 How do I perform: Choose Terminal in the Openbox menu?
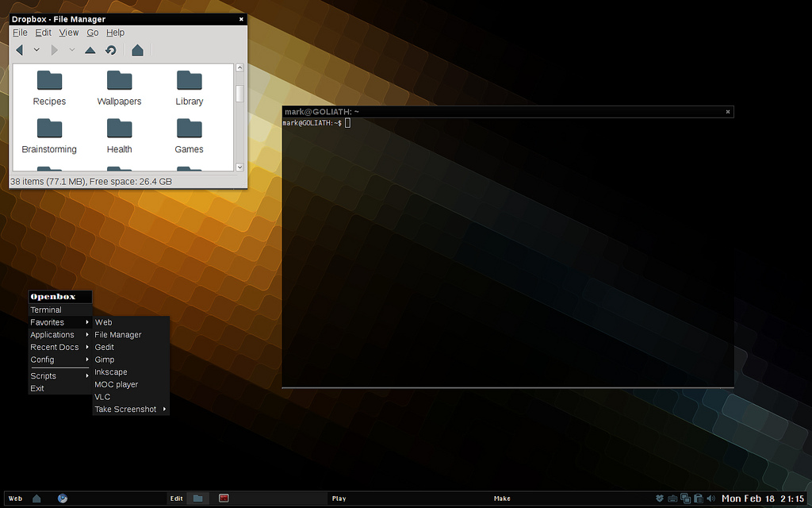coord(60,310)
